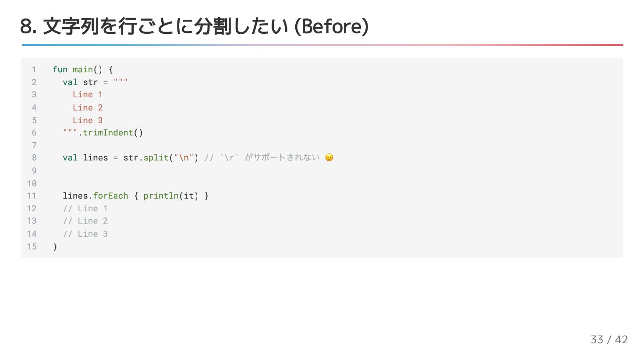Click the '// Line 3' comment on line 14

85,234
